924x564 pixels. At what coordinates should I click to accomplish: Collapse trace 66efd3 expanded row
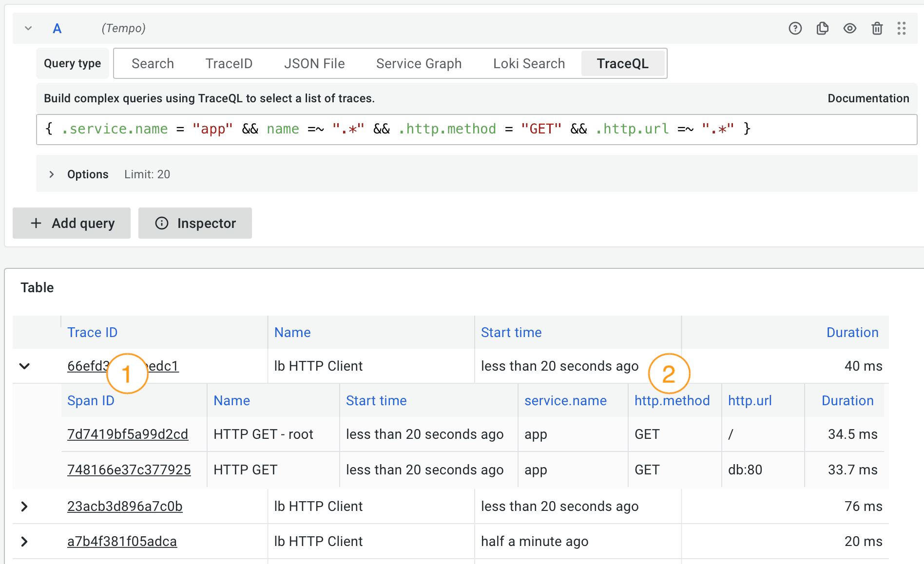[x=24, y=366]
